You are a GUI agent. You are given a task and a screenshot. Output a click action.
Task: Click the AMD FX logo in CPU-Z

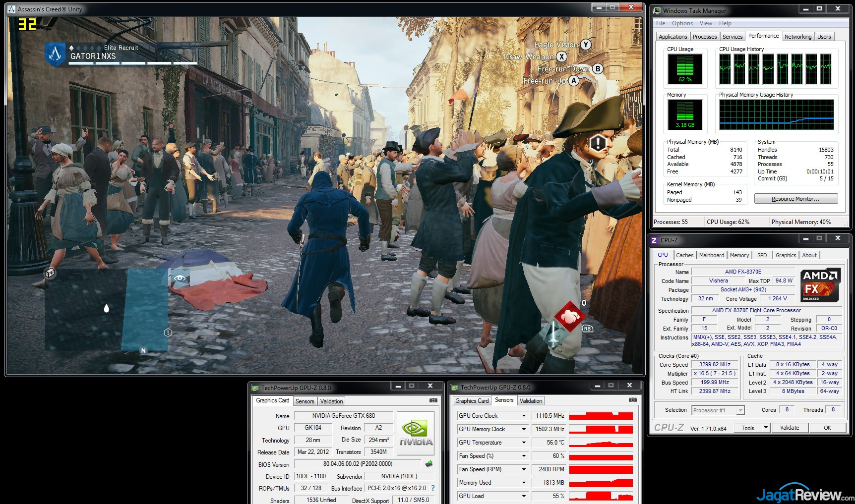[820, 285]
